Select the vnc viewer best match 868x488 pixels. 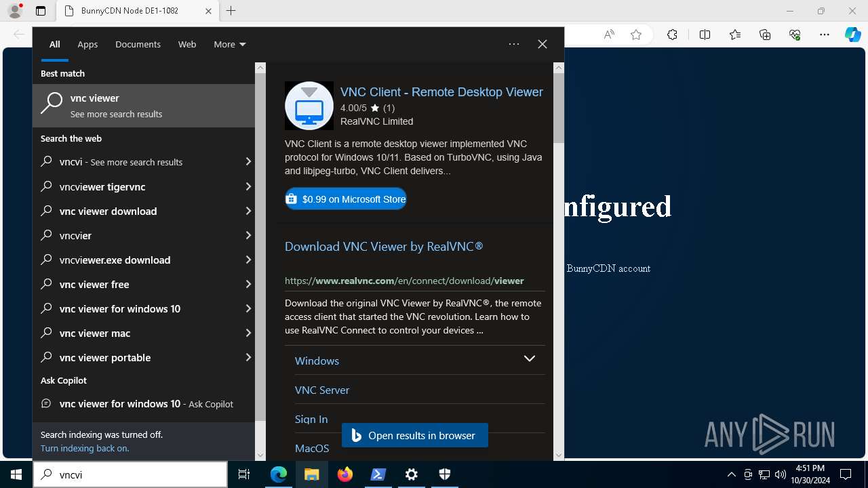coord(144,106)
